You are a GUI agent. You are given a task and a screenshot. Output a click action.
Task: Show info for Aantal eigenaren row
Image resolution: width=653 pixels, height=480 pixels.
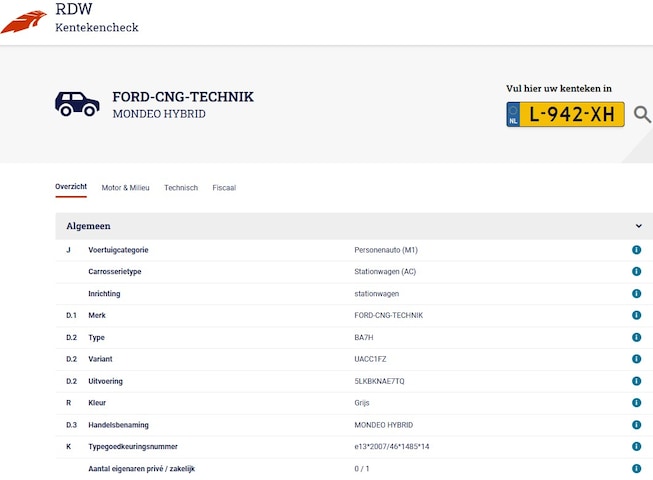click(x=636, y=468)
